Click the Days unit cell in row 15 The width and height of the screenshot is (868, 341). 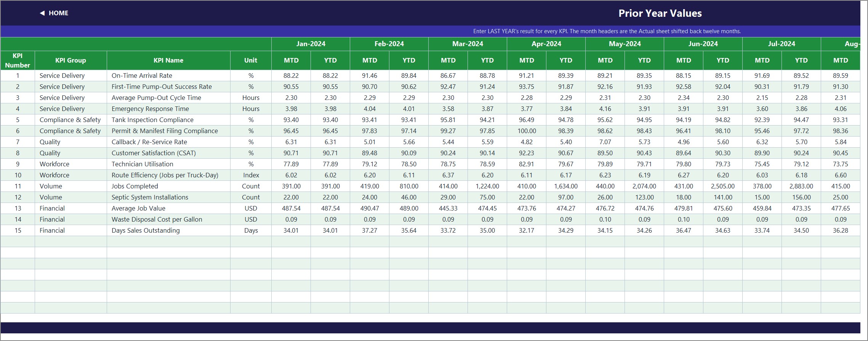(x=251, y=230)
